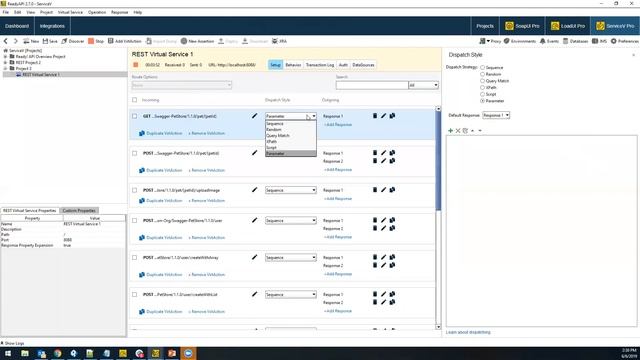640x360 pixels.
Task: Click the Discover toolbar icon
Action: tap(73, 41)
